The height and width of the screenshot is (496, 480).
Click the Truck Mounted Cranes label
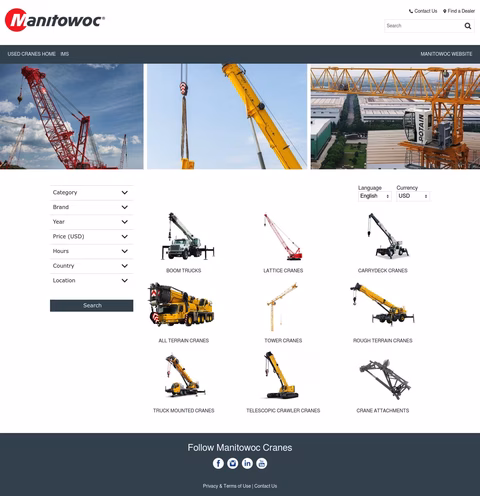[x=184, y=411]
